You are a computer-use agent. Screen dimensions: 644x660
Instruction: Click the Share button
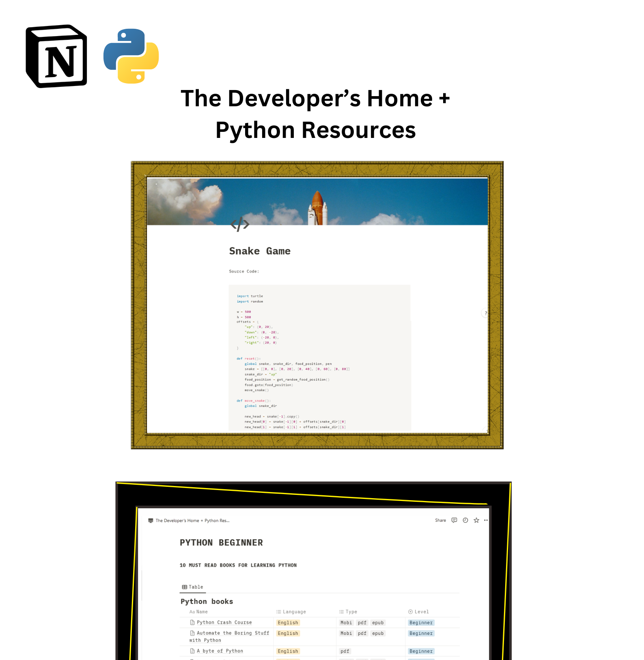(x=440, y=520)
